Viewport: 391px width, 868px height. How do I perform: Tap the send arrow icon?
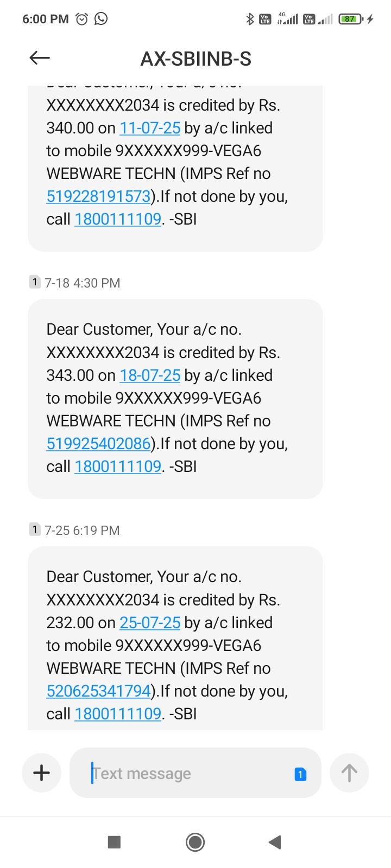(x=349, y=773)
